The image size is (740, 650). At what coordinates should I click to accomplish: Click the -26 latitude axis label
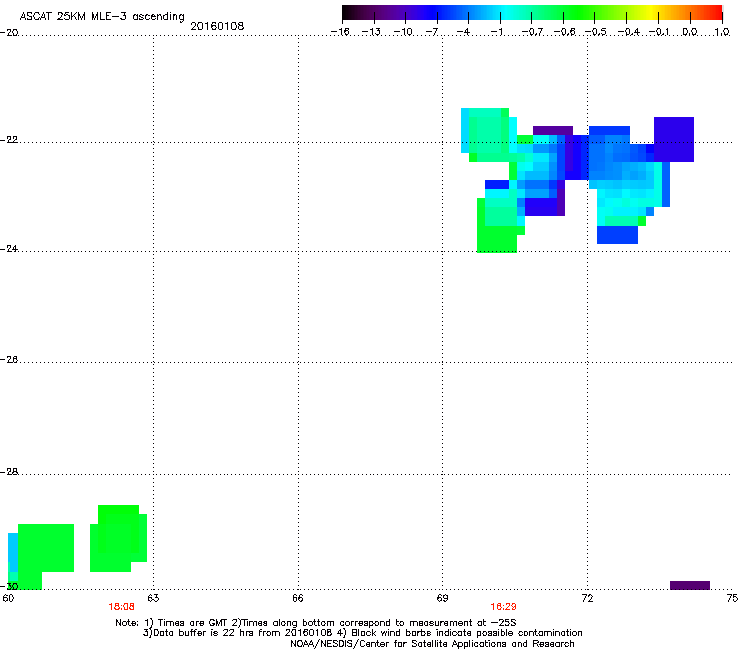coord(9,360)
